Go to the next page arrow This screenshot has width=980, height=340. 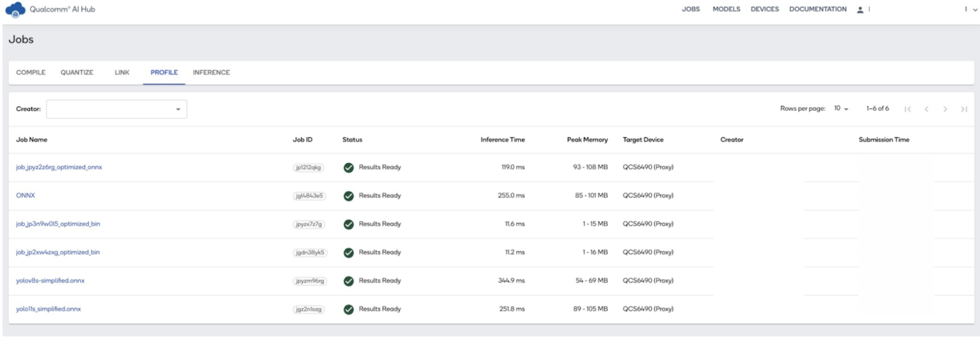[x=945, y=109]
